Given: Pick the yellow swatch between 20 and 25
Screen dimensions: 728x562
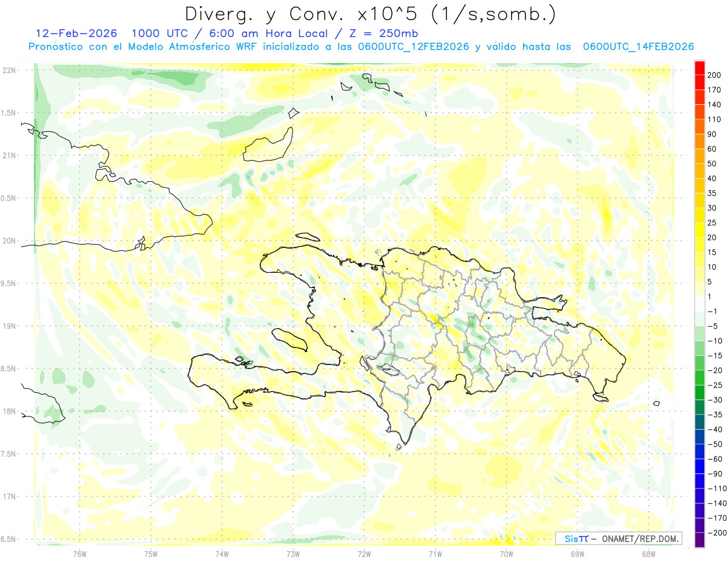Looking at the screenshot, I should pyautogui.click(x=700, y=230).
